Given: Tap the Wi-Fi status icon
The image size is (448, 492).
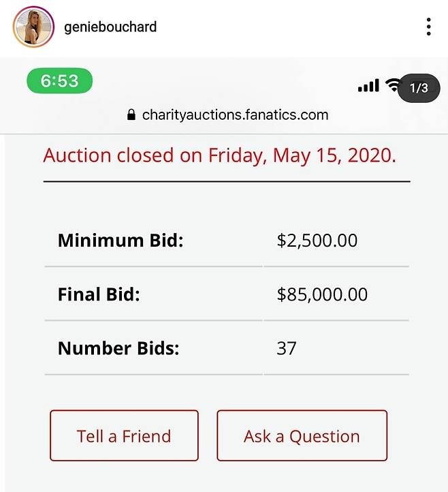Looking at the screenshot, I should [x=391, y=85].
